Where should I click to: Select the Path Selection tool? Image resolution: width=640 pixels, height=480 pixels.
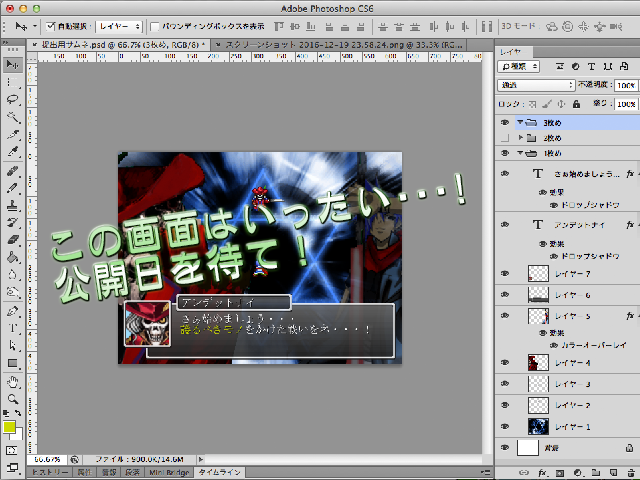[x=13, y=346]
